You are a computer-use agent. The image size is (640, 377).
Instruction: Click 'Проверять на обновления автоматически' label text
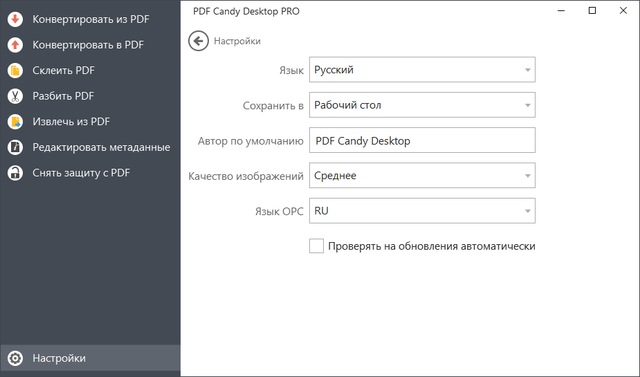pos(432,246)
